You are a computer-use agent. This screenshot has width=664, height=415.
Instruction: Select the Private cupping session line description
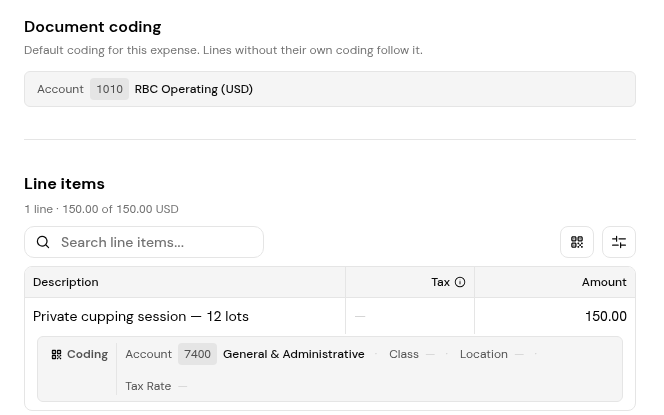coord(141,316)
